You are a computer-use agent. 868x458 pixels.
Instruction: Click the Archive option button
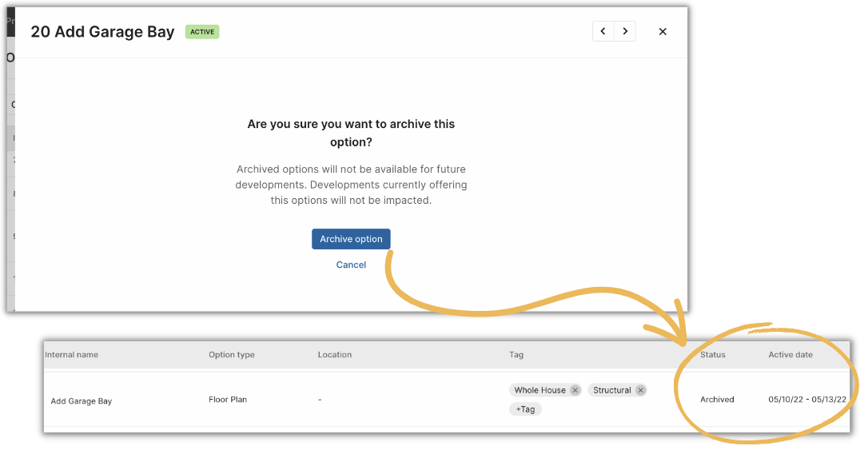(351, 239)
